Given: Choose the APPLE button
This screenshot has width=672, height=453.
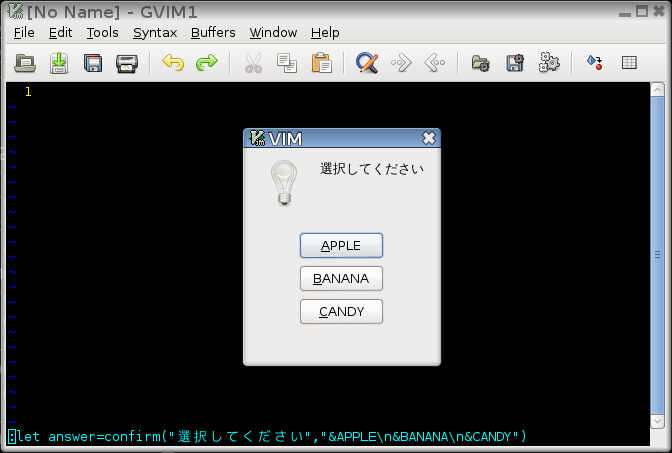Looking at the screenshot, I should [341, 246].
